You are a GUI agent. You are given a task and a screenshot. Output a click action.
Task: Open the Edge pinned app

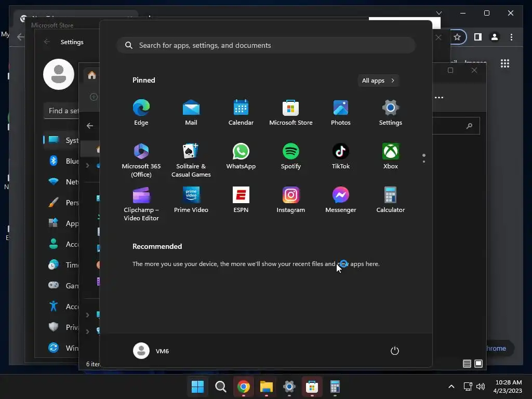[141, 112]
